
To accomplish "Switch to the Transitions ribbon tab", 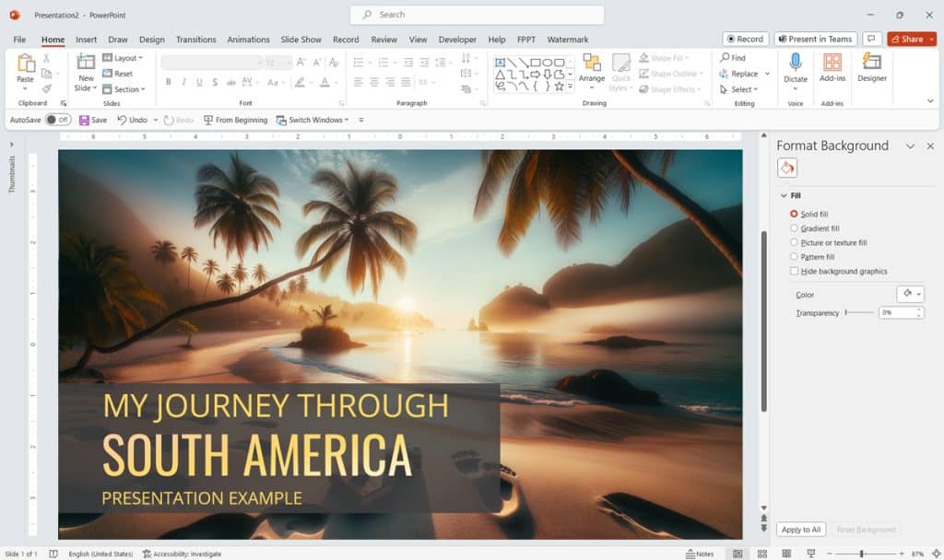I will pyautogui.click(x=195, y=40).
